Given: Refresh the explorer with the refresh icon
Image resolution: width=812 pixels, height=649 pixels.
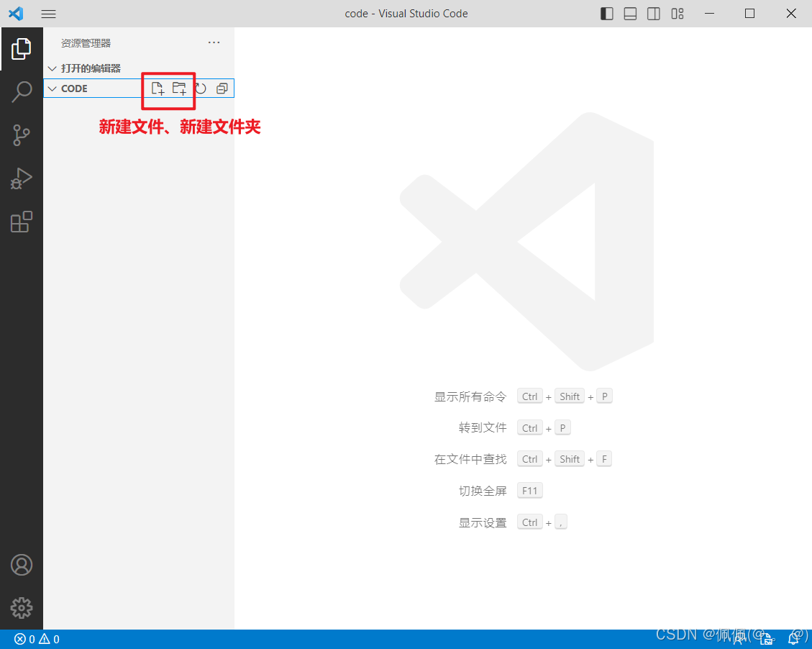Looking at the screenshot, I should (x=201, y=88).
